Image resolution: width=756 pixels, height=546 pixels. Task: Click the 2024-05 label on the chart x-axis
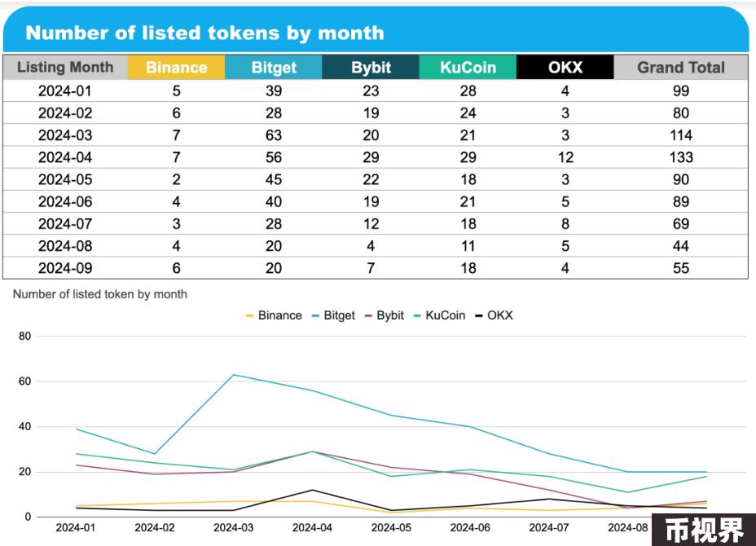click(392, 528)
